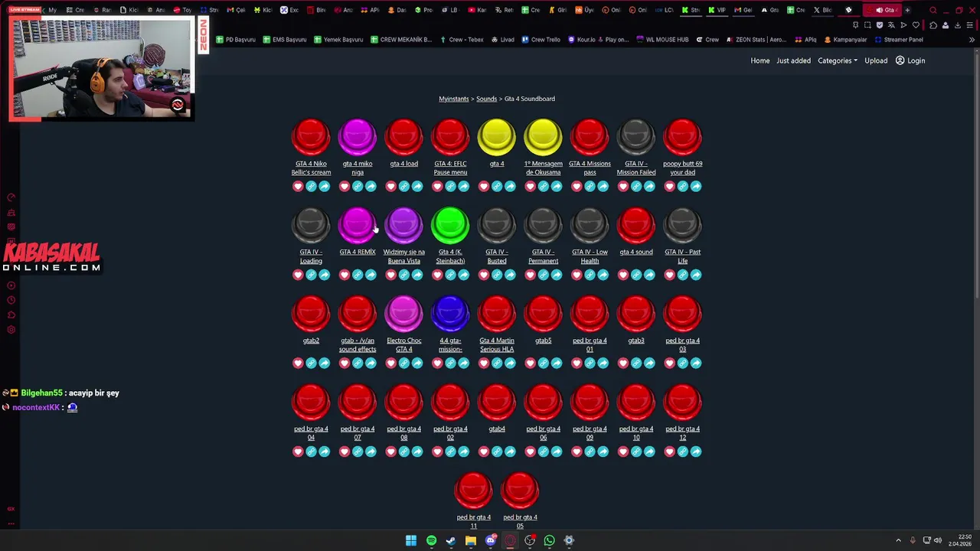This screenshot has width=980, height=551.
Task: Play the purple 'Widzimy się na Buena Vista' button
Action: point(403,226)
